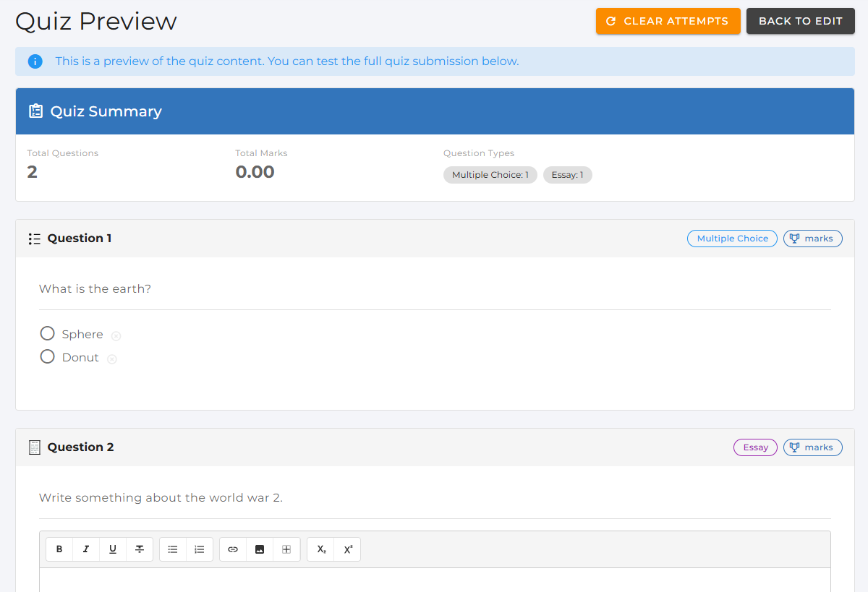Underline text in essay editor
The height and width of the screenshot is (592, 868).
point(113,549)
